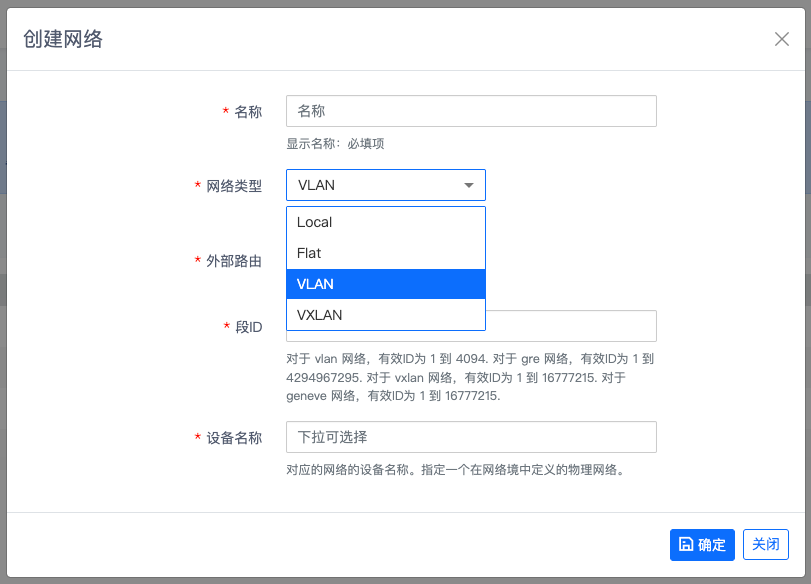Focus the 名称 text input field
The height and width of the screenshot is (584, 811).
click(470, 111)
